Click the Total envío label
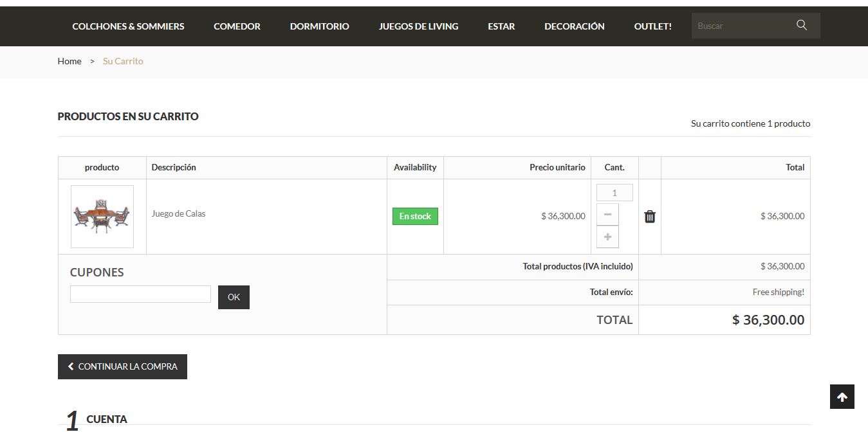The image size is (868, 432). pyautogui.click(x=611, y=292)
